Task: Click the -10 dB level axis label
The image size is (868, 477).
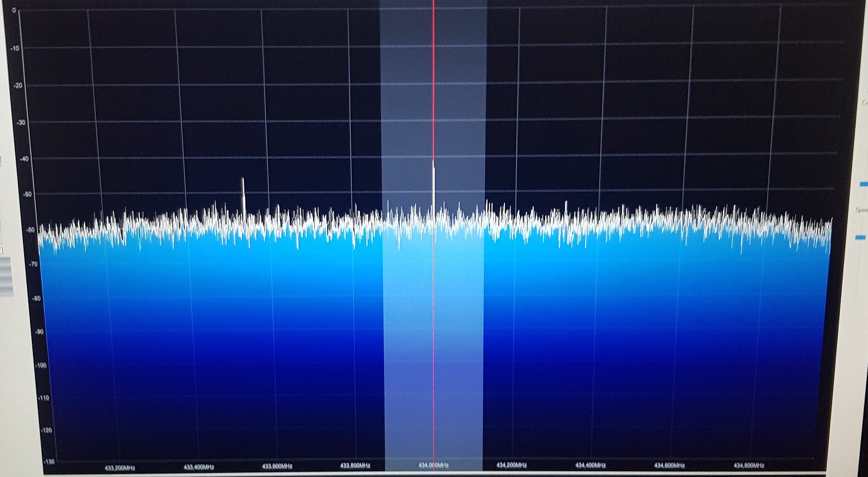Action: [x=16, y=48]
